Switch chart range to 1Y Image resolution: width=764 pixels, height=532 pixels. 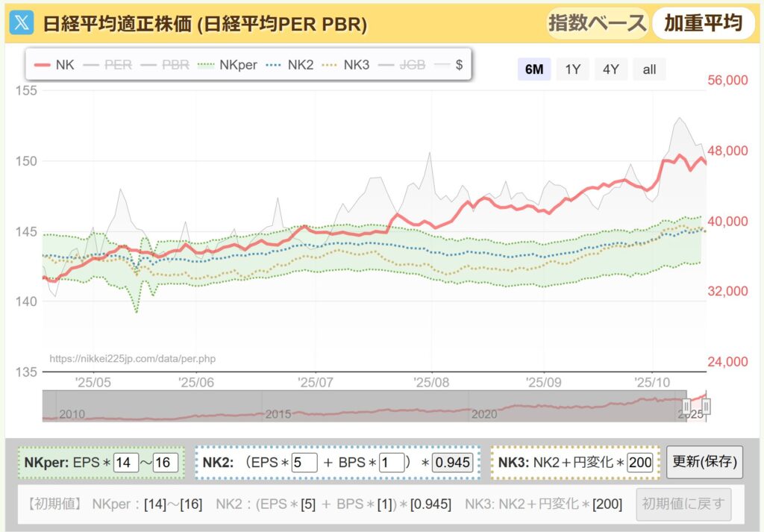coord(572,69)
